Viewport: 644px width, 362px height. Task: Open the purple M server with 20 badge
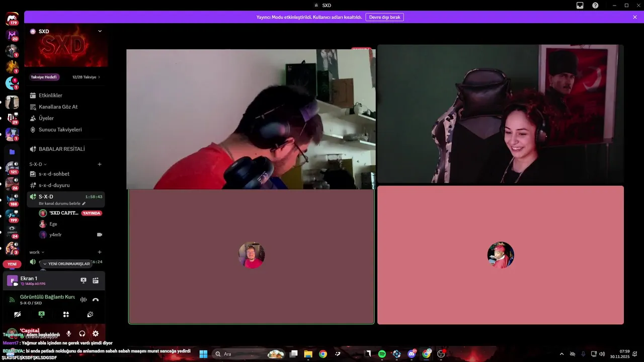coord(12,35)
